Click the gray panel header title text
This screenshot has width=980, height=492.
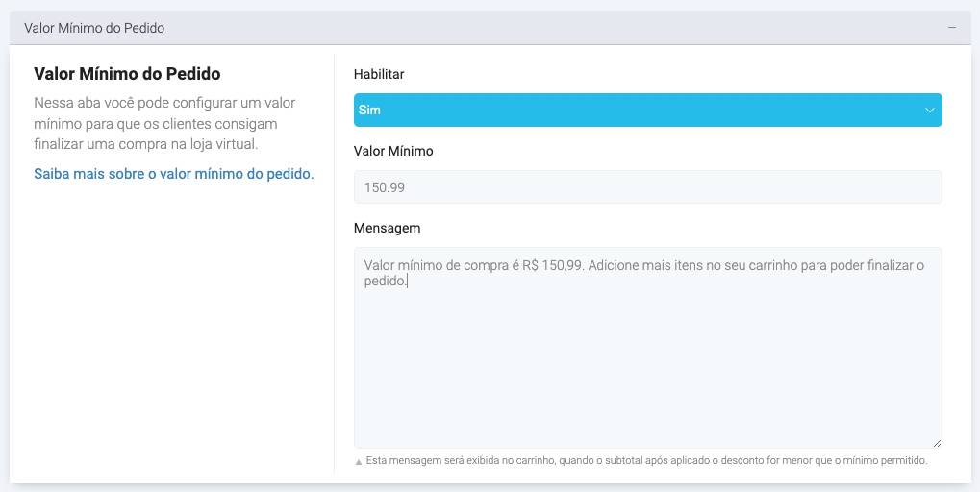tap(94, 28)
